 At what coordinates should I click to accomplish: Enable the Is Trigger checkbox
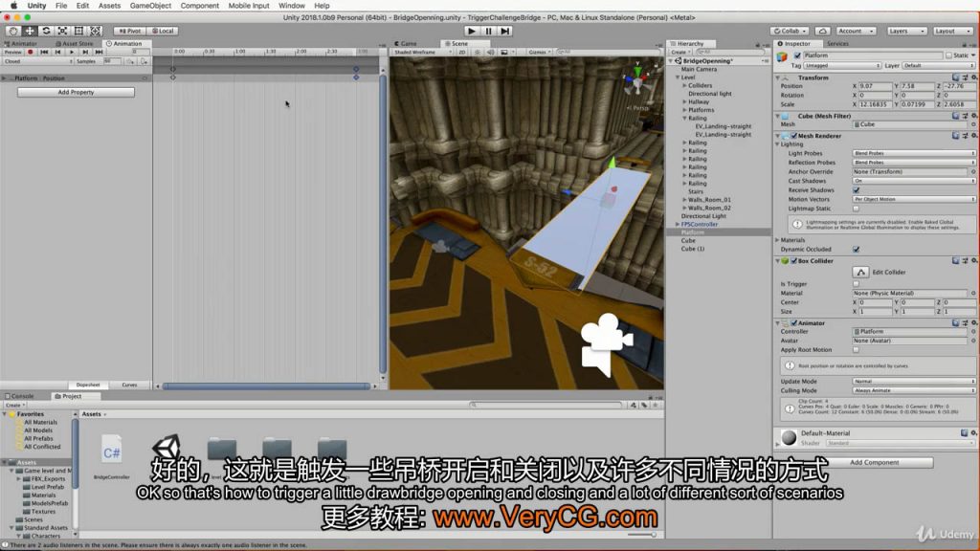coord(857,283)
